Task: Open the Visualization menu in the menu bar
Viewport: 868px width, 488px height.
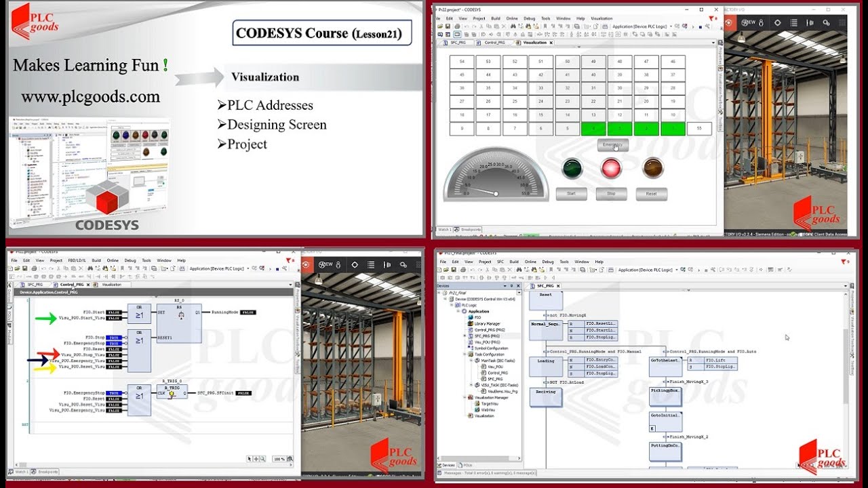Action: pos(601,18)
